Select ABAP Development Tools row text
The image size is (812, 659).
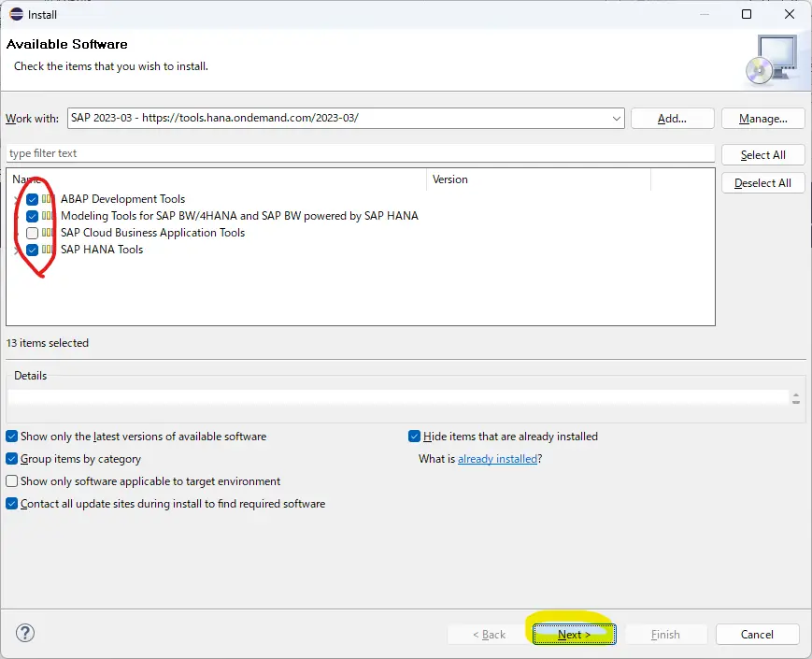122,199
